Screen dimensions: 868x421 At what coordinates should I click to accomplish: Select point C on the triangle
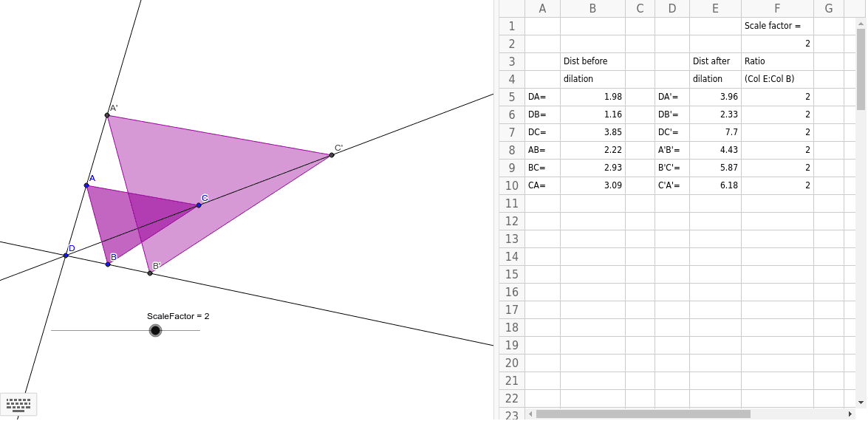tap(199, 205)
